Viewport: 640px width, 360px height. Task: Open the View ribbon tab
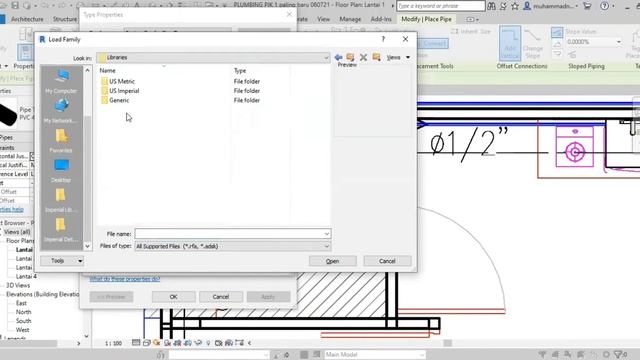[323, 19]
